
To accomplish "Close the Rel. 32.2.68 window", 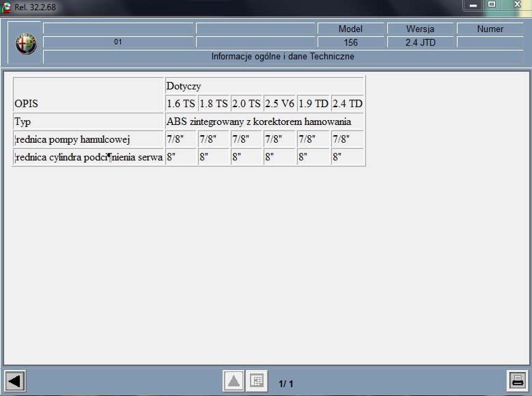I will [517, 4].
